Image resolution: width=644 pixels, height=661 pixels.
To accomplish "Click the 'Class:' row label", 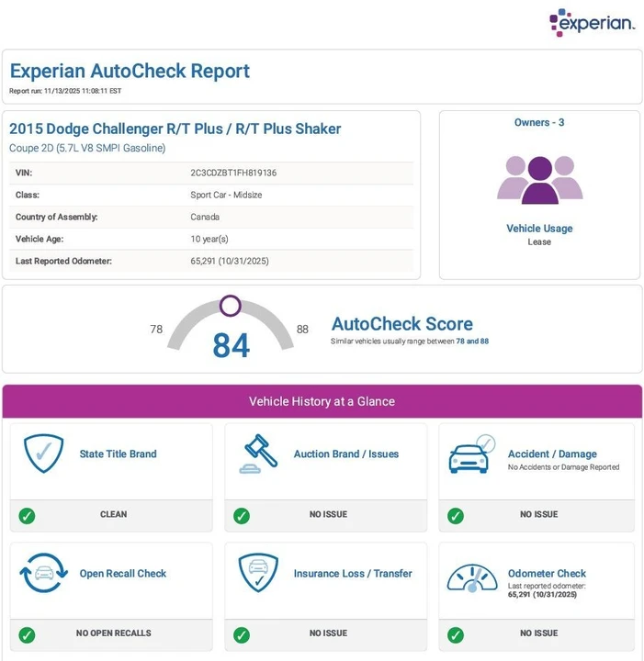I will 28,195.
